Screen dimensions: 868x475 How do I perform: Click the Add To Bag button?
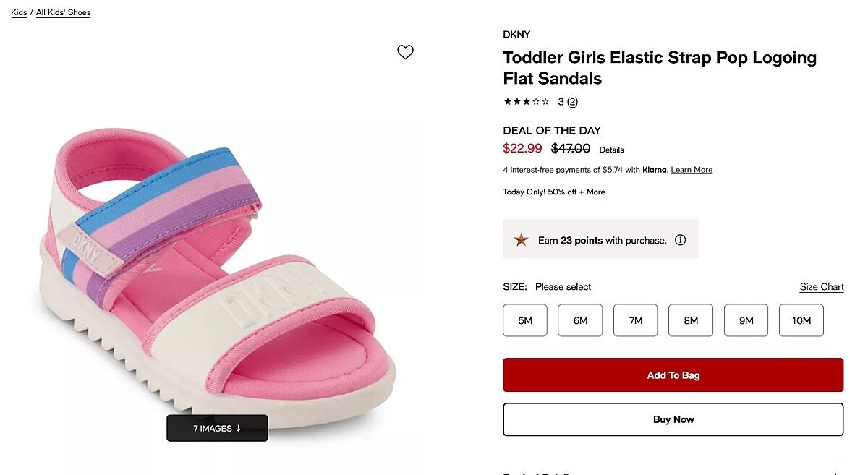pos(673,375)
